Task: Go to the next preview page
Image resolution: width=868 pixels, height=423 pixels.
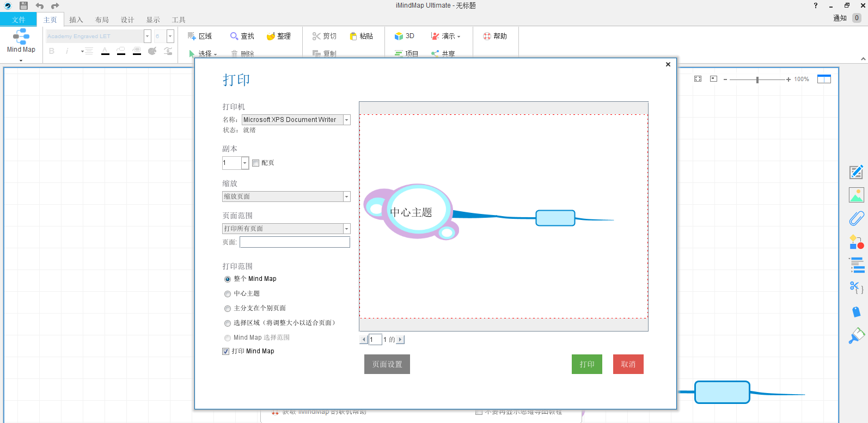Action: tap(400, 340)
